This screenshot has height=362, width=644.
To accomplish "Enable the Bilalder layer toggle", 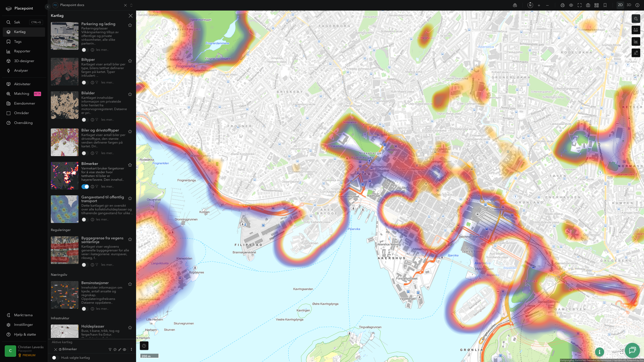I will [85, 120].
